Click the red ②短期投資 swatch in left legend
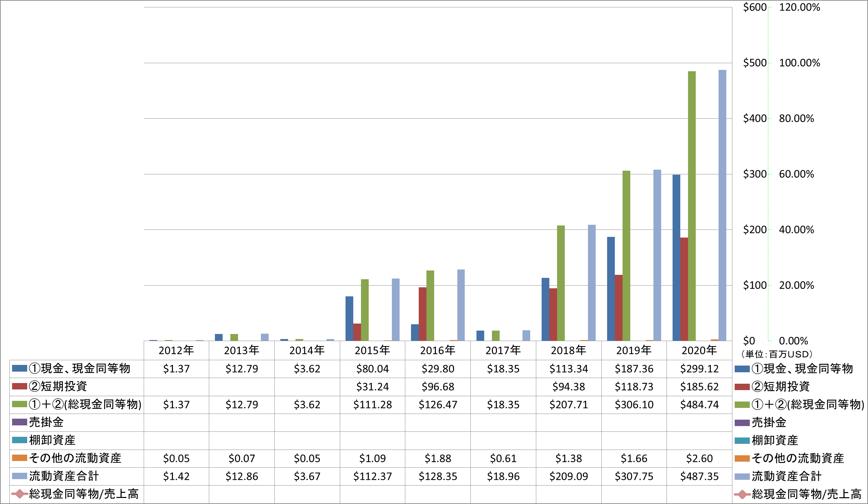The width and height of the screenshot is (868, 504). coord(19,386)
